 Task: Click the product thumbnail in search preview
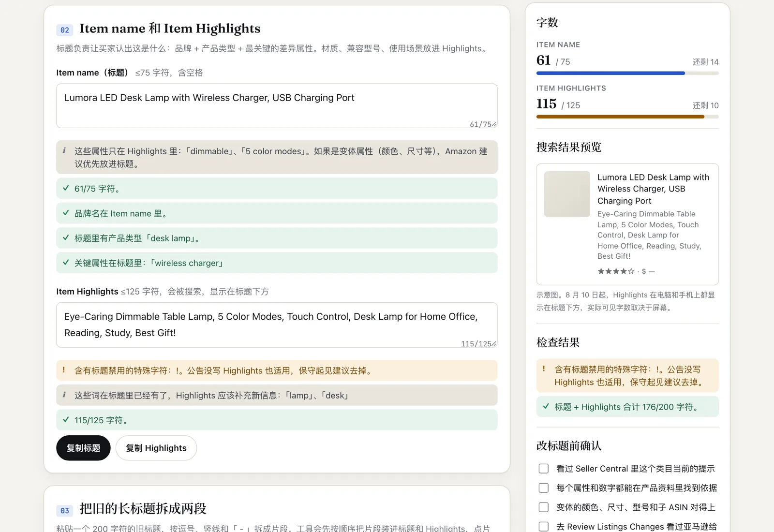(x=567, y=194)
